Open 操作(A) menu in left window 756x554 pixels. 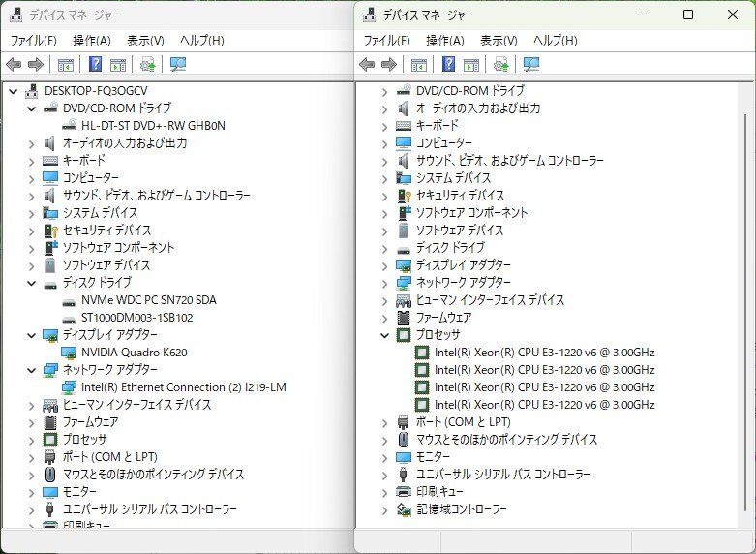[x=92, y=41]
